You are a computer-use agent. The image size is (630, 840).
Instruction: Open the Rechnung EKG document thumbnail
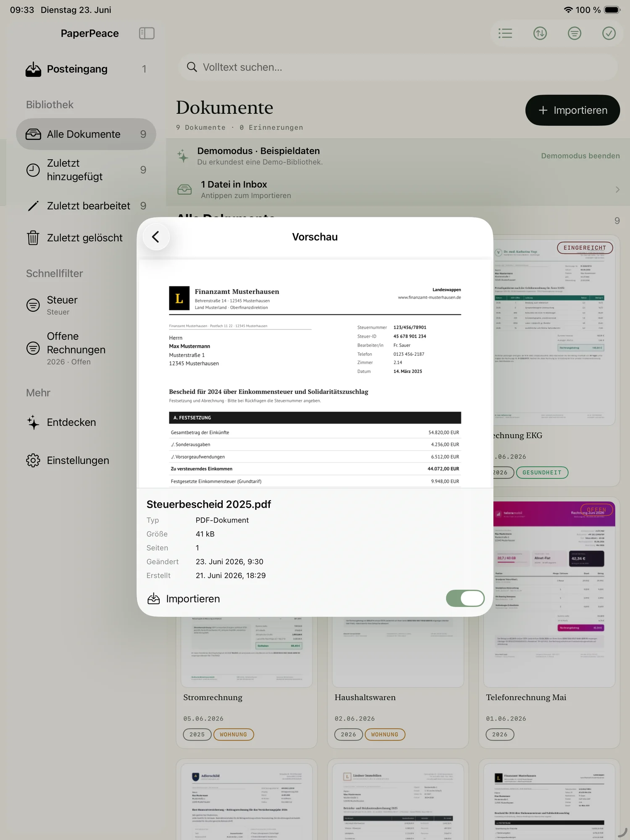point(554,332)
